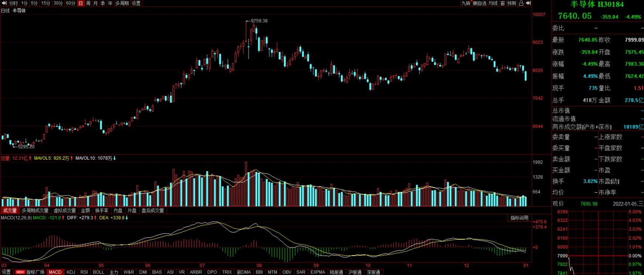Click the padlock lock icon in top toolbar

pyautogui.click(x=521, y=3)
